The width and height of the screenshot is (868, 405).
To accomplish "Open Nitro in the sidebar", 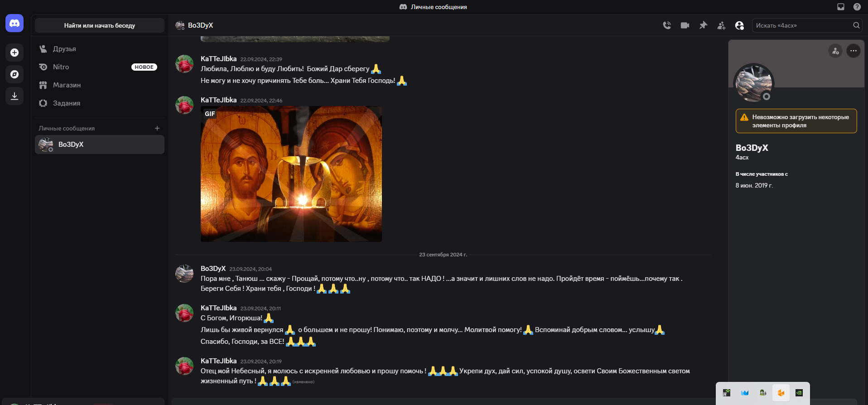I will pos(100,67).
